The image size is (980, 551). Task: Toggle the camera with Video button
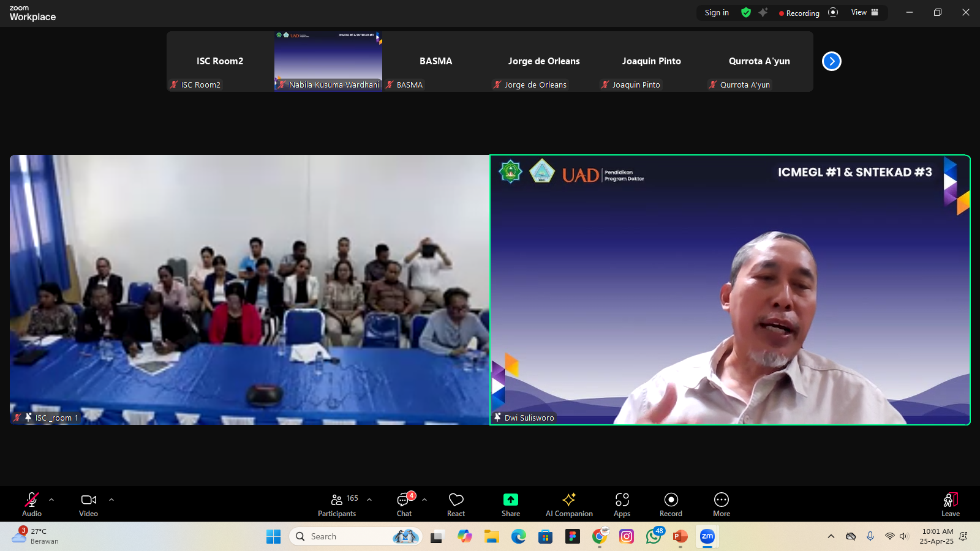pos(89,504)
